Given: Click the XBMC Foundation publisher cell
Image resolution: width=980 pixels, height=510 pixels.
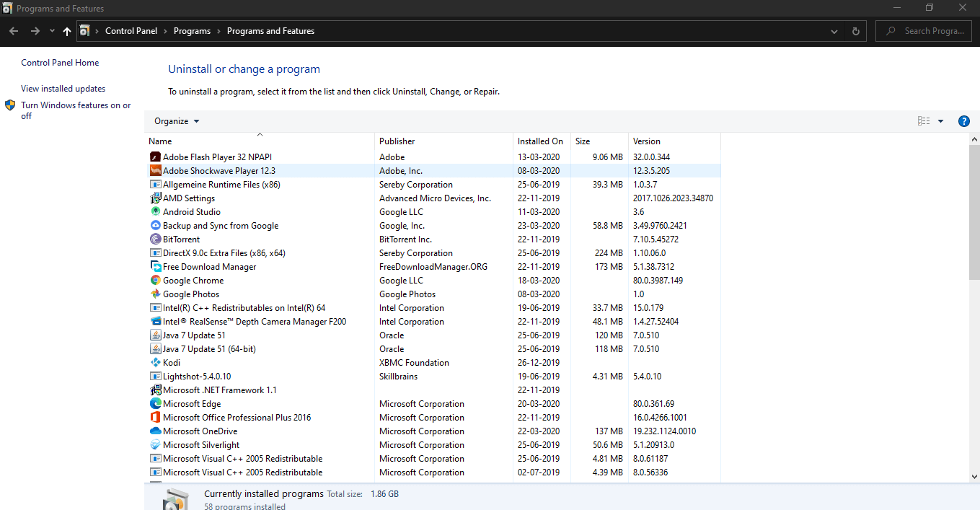Looking at the screenshot, I should (x=414, y=363).
